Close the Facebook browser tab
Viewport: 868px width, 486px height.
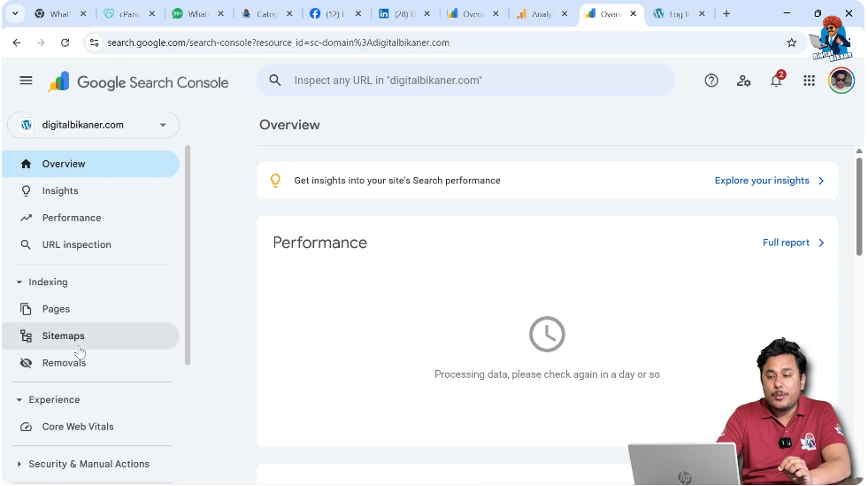358,14
